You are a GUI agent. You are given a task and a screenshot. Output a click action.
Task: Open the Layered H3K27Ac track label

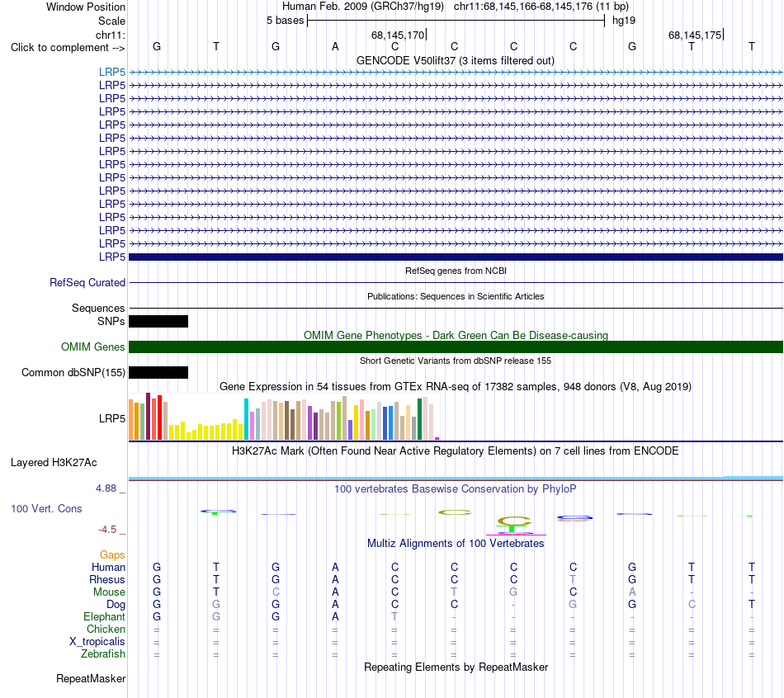click(x=54, y=463)
